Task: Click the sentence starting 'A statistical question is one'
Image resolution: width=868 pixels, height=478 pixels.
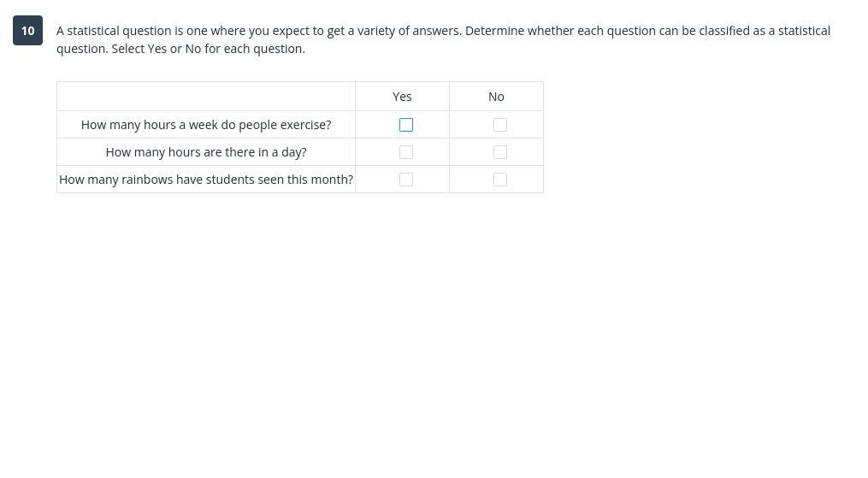Action: (x=258, y=31)
